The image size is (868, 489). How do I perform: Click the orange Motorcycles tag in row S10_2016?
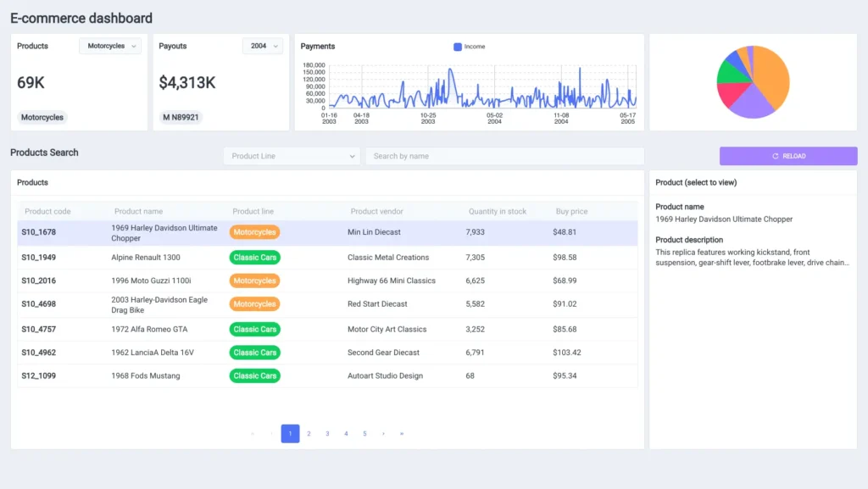tap(254, 281)
